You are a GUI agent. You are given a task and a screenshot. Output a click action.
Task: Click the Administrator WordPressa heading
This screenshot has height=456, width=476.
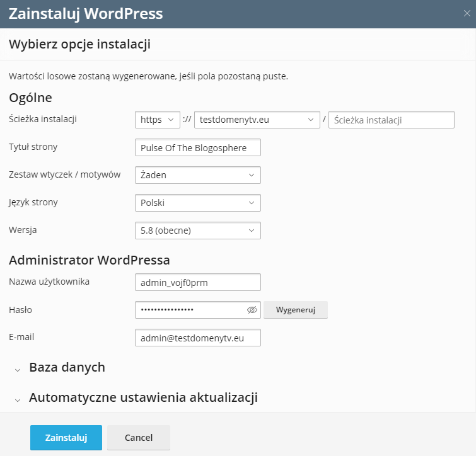pyautogui.click(x=90, y=260)
